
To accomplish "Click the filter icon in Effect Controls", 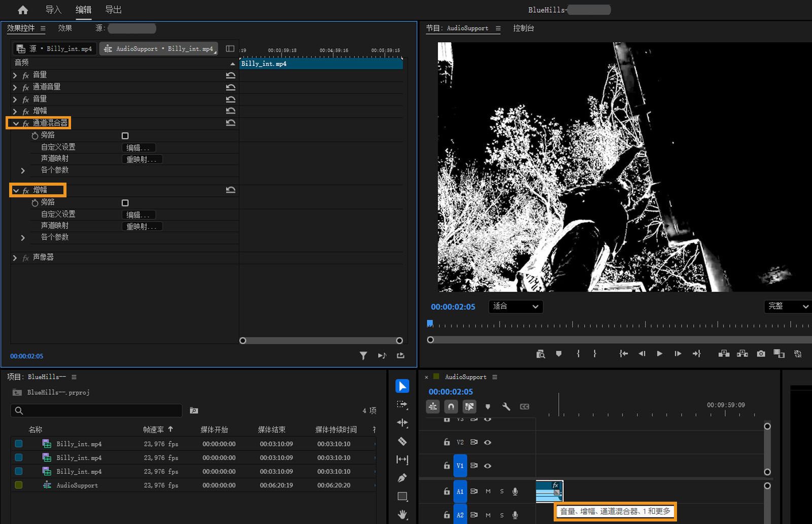I will [x=363, y=356].
